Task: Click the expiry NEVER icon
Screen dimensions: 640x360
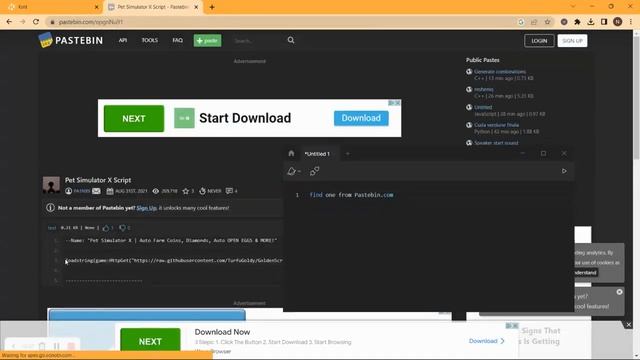Action: point(202,191)
